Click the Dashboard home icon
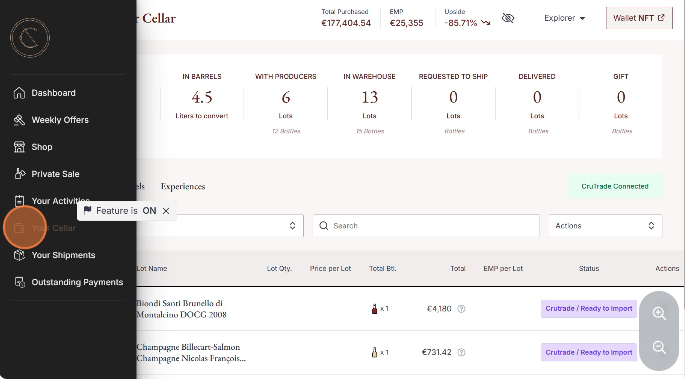This screenshot has width=685, height=385. (x=19, y=93)
